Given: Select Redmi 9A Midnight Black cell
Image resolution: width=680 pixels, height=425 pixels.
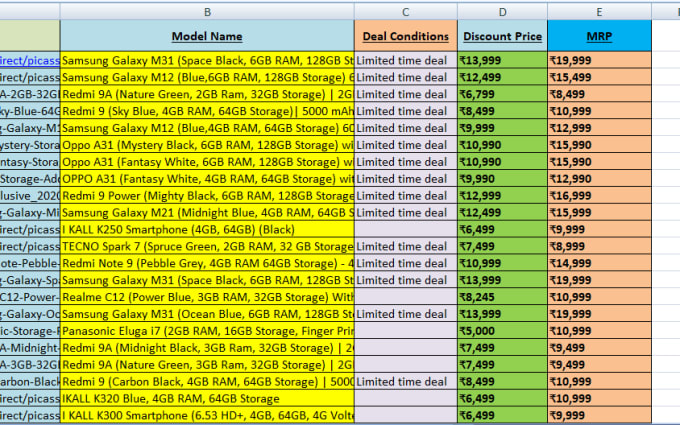Looking at the screenshot, I should coord(207,348).
